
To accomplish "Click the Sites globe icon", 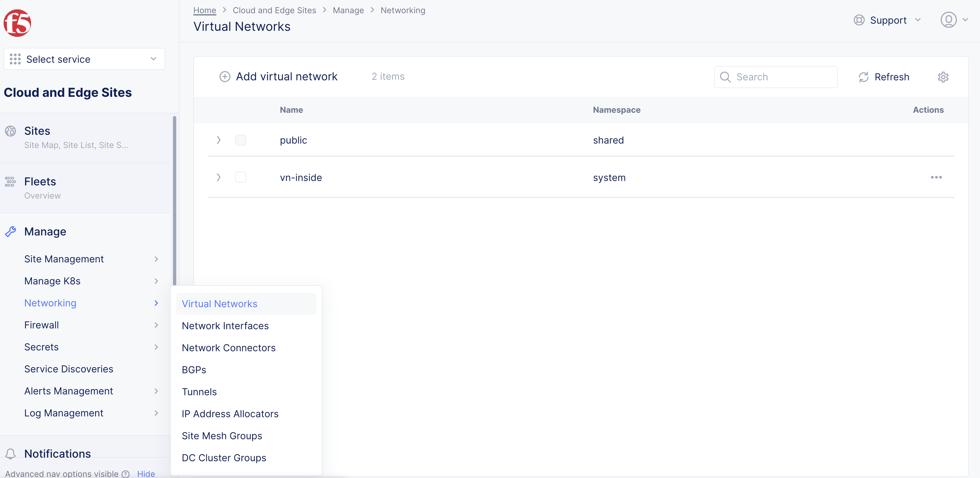I will (11, 131).
